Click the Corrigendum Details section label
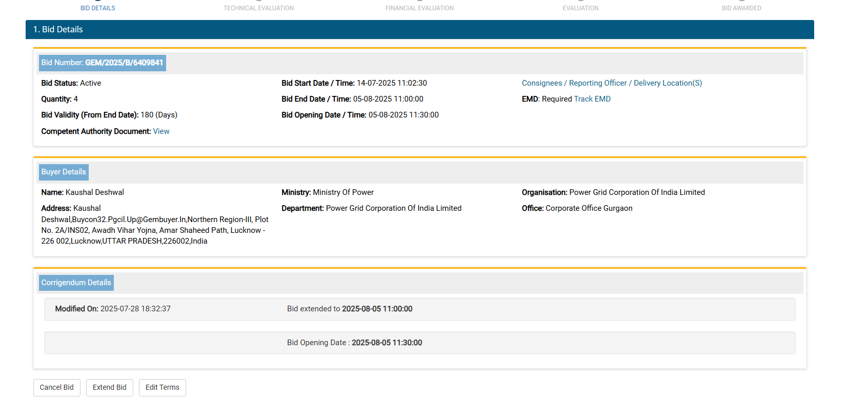Viewport: 868px width, 418px height. pyautogui.click(x=76, y=283)
